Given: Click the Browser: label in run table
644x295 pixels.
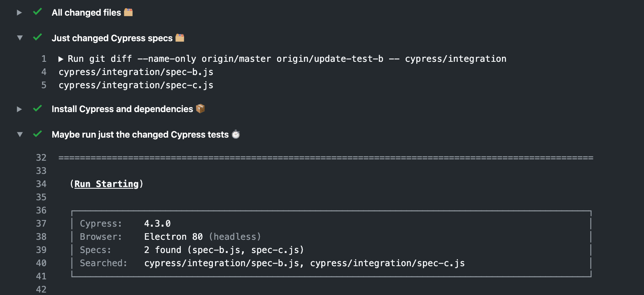Looking at the screenshot, I should [101, 236].
